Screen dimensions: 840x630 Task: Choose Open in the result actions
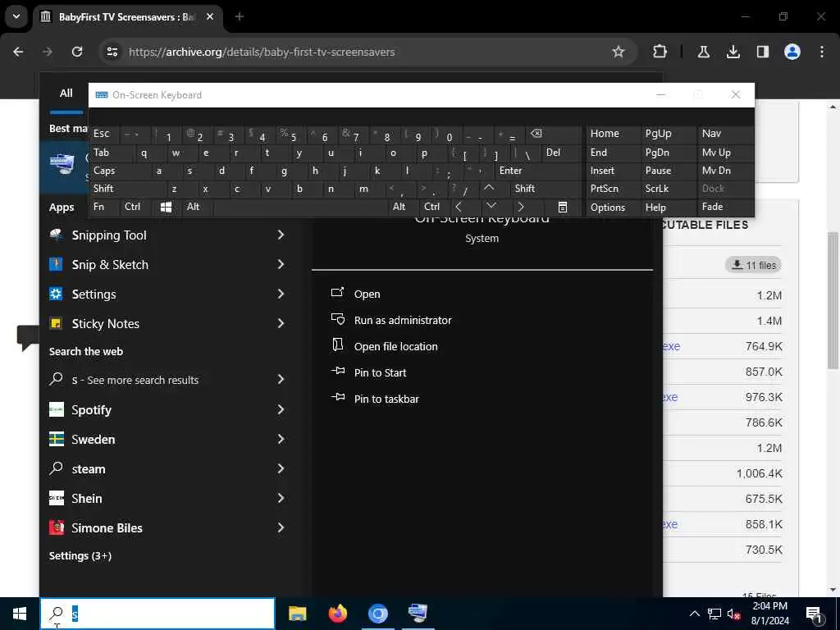coord(367,294)
